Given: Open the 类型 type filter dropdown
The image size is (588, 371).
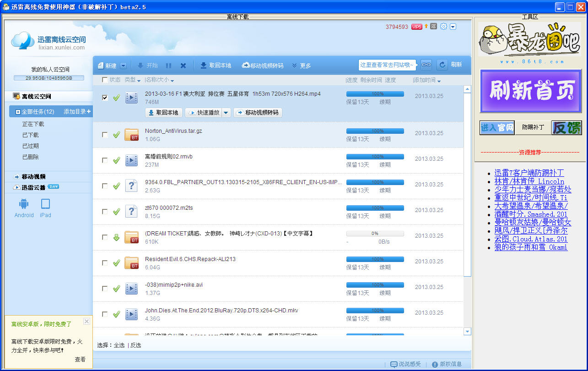Looking at the screenshot, I should [133, 80].
